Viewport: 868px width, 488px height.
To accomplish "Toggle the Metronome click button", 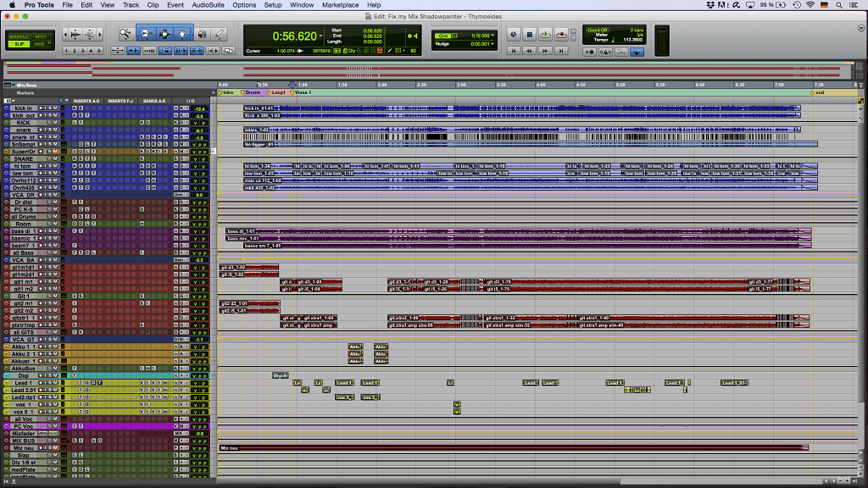I will coord(605,52).
